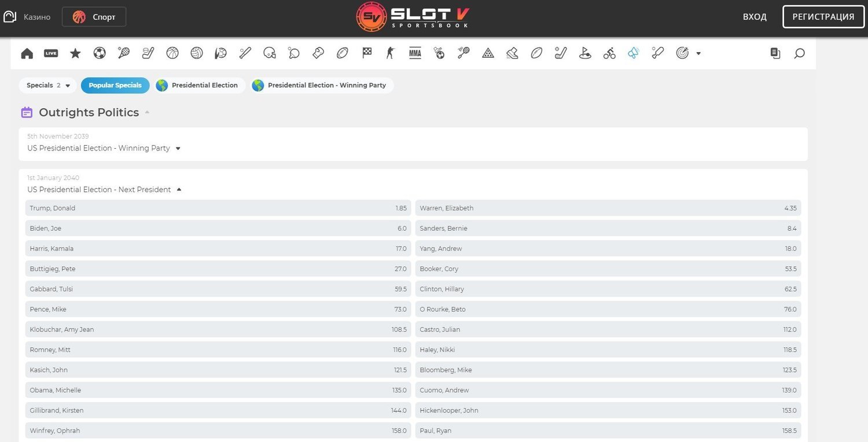Open favorites via the star icon
868x442 pixels.
coord(75,53)
